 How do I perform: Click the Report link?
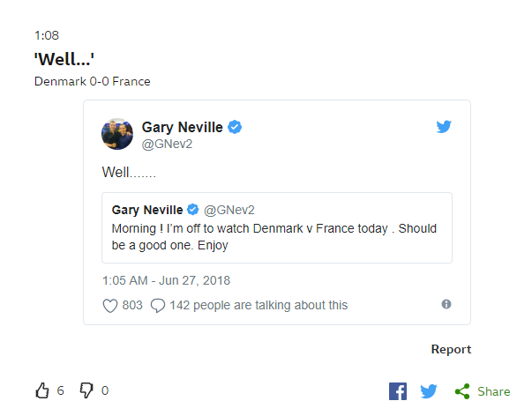(451, 350)
